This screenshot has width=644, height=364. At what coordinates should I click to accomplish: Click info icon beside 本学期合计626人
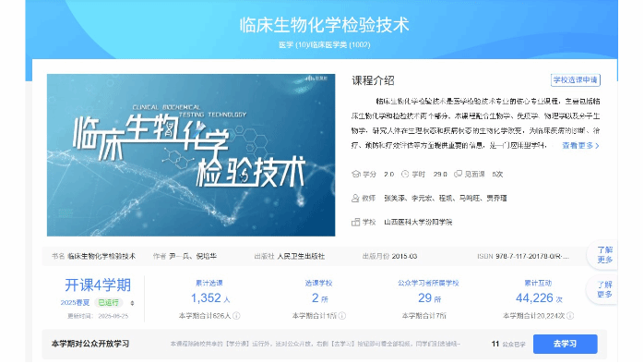236,315
